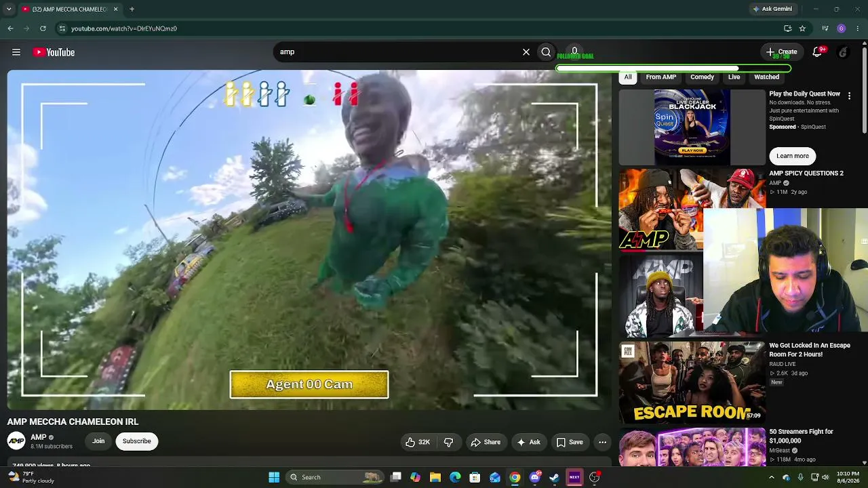868x488 pixels.
Task: Go to the YouTube home logo
Action: pos(54,52)
